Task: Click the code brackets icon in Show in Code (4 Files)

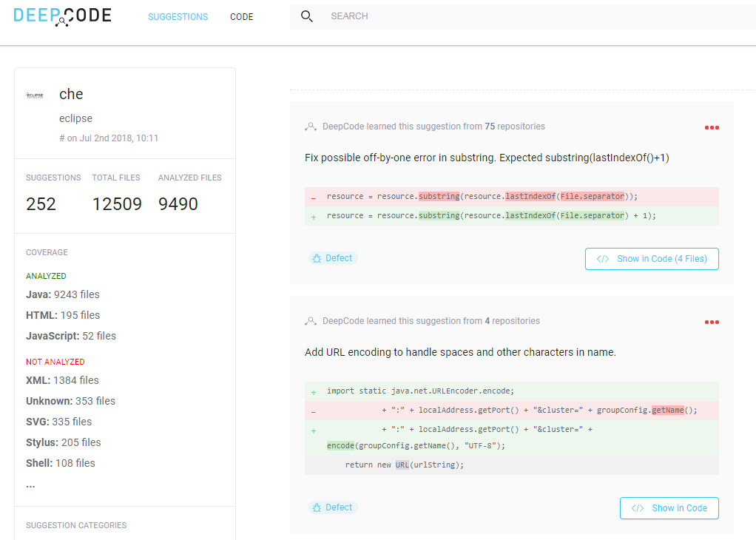Action: [x=601, y=259]
